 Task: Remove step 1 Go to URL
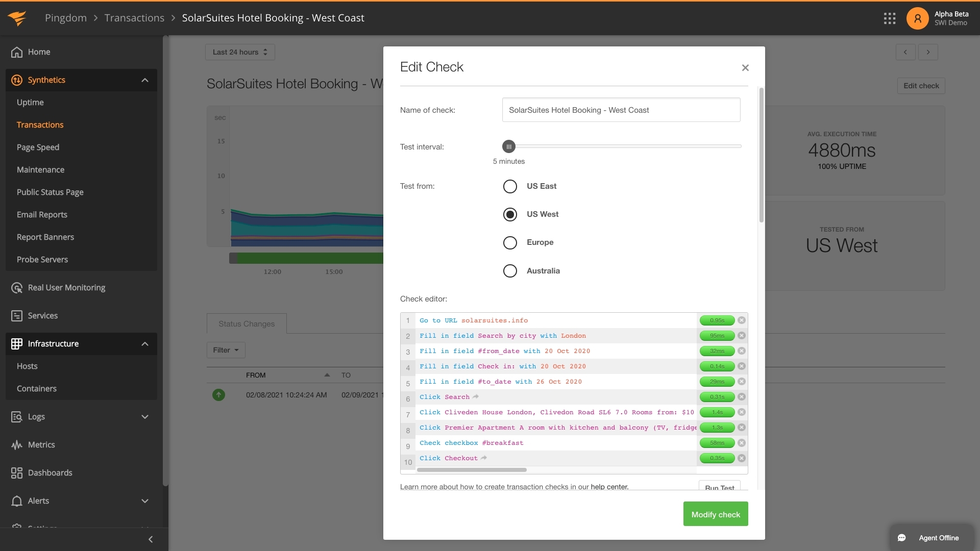[742, 320]
